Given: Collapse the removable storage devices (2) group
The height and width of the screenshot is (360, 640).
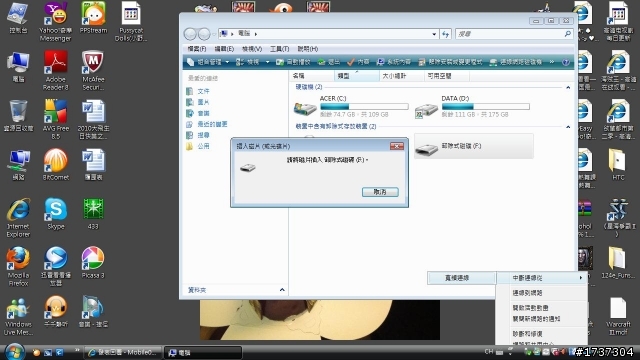Looking at the screenshot, I should [568, 127].
